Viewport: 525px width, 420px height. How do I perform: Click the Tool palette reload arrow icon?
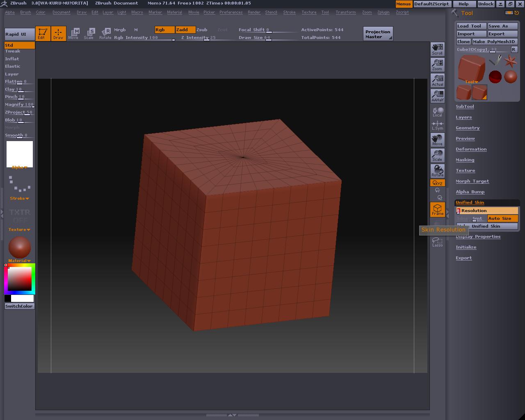pos(517,13)
